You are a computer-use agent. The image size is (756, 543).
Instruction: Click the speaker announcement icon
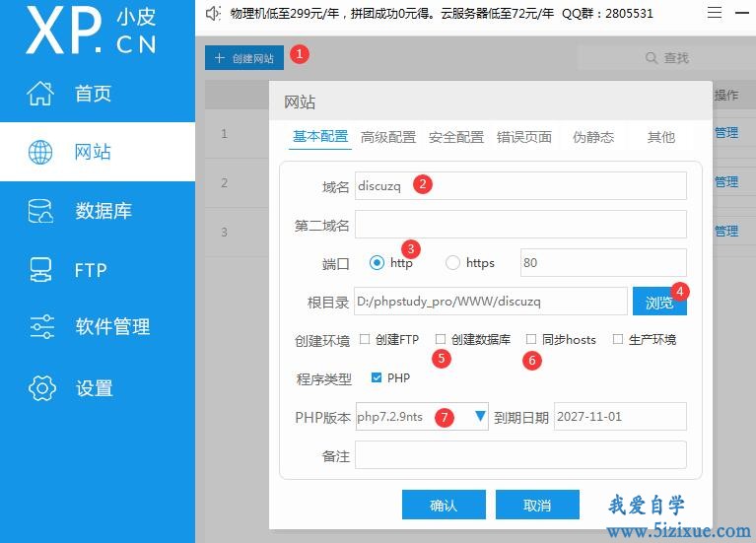213,13
